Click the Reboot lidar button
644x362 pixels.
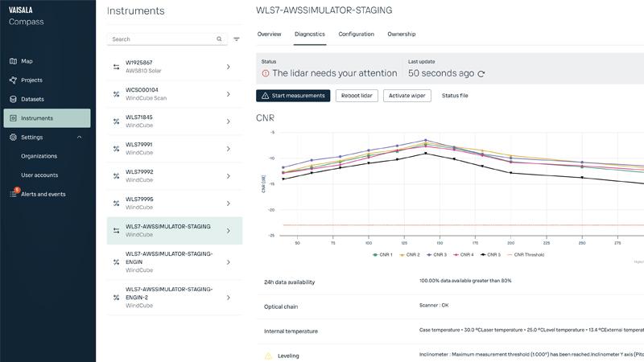point(357,96)
